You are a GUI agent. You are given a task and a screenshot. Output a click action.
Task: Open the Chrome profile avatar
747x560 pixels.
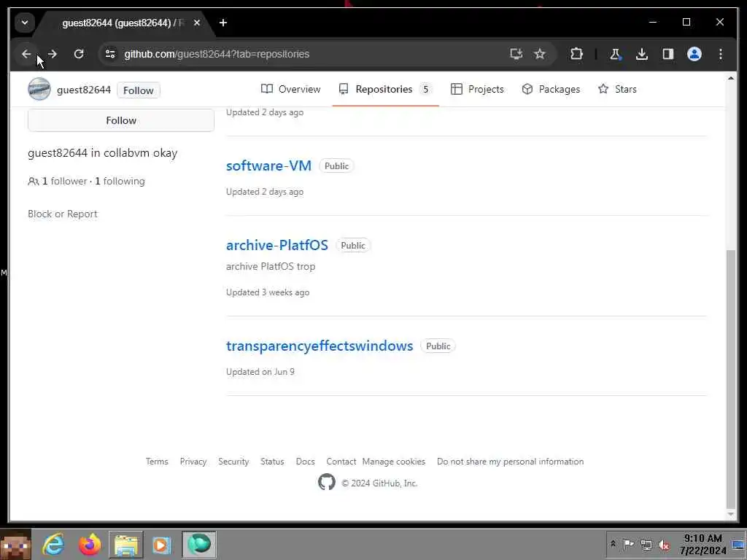[x=694, y=54]
